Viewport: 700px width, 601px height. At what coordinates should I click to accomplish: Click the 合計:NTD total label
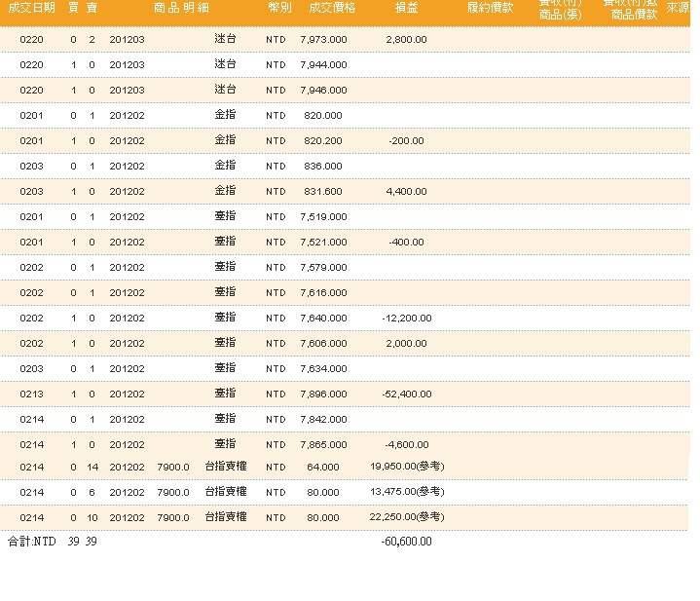tap(32, 542)
